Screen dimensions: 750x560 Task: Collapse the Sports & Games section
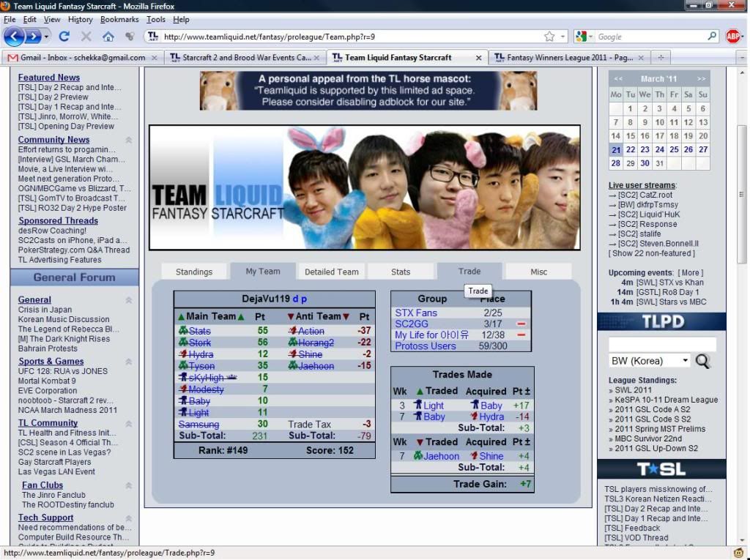(x=129, y=362)
